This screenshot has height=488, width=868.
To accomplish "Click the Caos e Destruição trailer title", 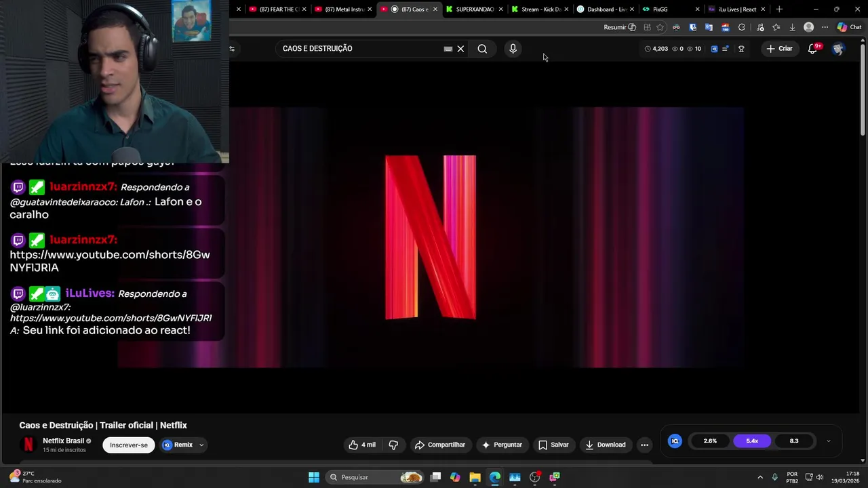I will 103,425.
